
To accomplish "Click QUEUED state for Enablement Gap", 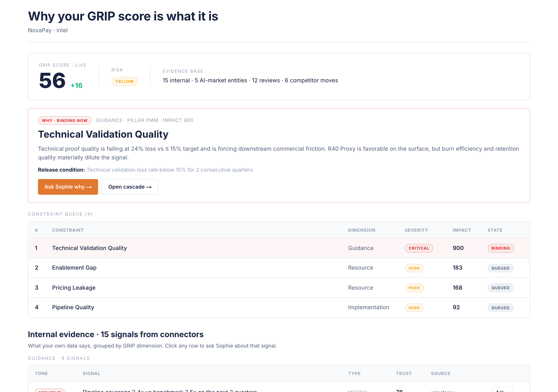I will pyautogui.click(x=500, y=268).
